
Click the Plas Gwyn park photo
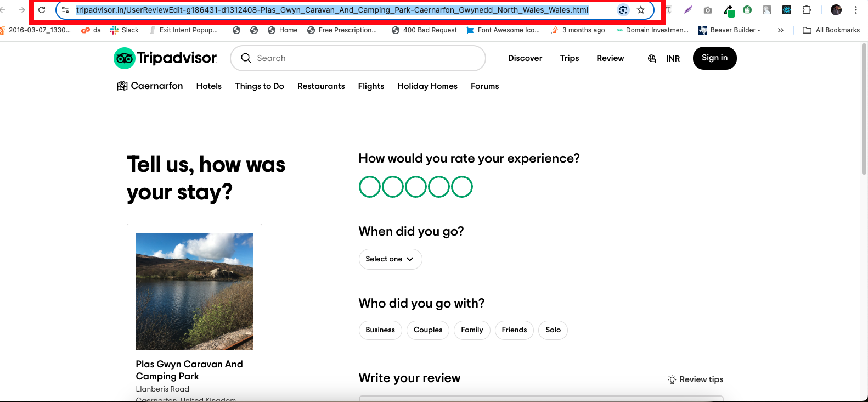click(x=194, y=291)
